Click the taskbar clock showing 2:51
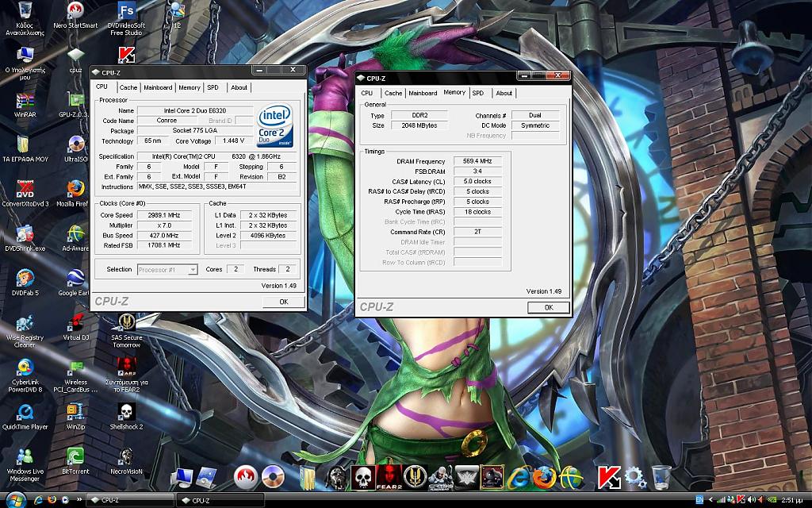Image resolution: width=812 pixels, height=508 pixels. [791, 500]
